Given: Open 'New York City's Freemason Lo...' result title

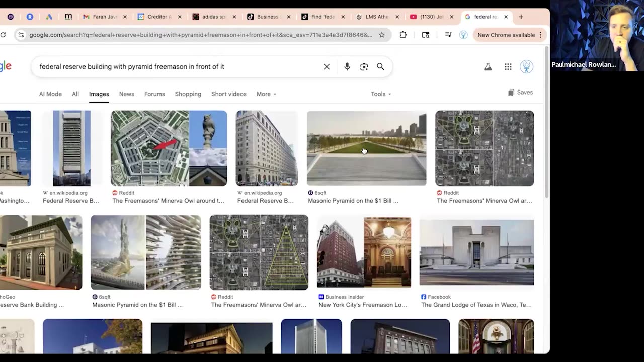Looking at the screenshot, I should (363, 305).
